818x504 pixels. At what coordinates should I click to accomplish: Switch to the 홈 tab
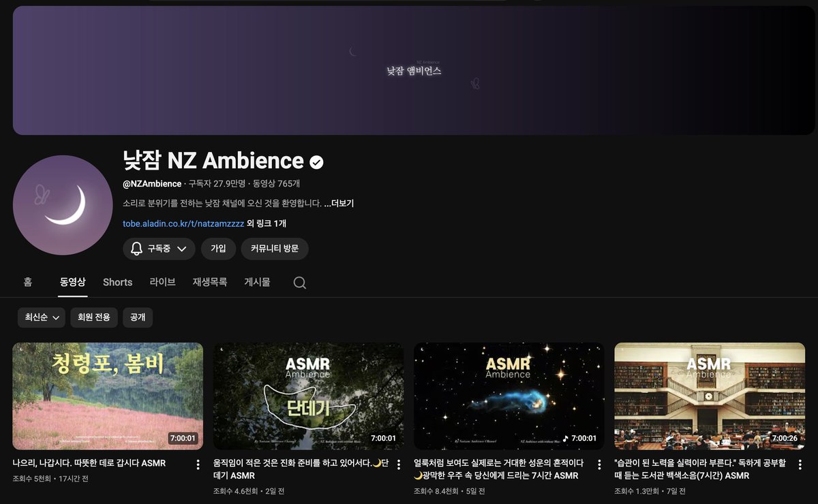pos(28,282)
